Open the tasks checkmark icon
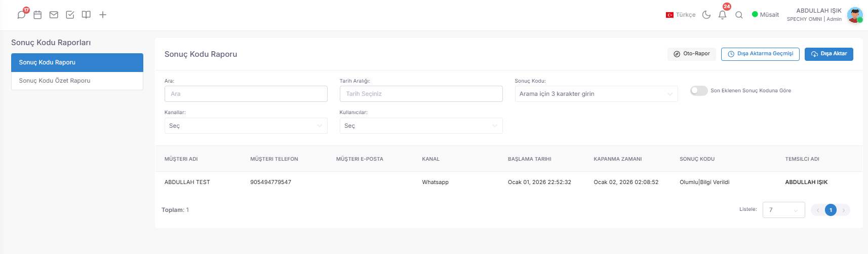This screenshot has height=254, width=868. 70,15
